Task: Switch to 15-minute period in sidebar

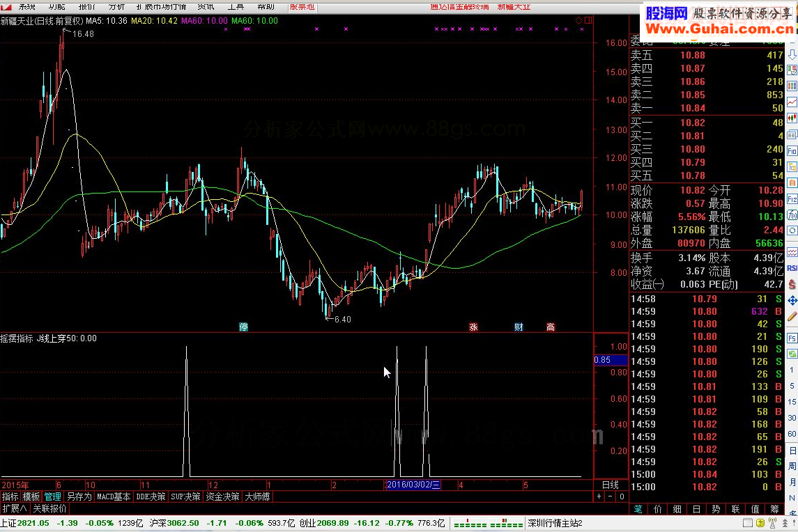Action: [x=792, y=402]
